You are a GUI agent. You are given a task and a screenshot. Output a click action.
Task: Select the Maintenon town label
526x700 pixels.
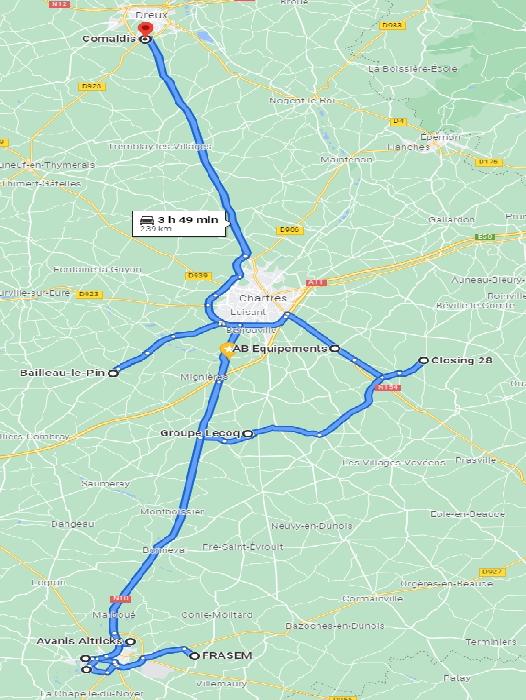pos(346,159)
